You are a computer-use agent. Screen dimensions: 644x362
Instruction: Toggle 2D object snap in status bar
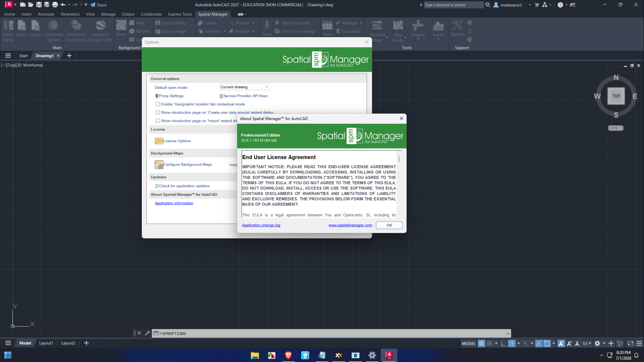[547, 343]
